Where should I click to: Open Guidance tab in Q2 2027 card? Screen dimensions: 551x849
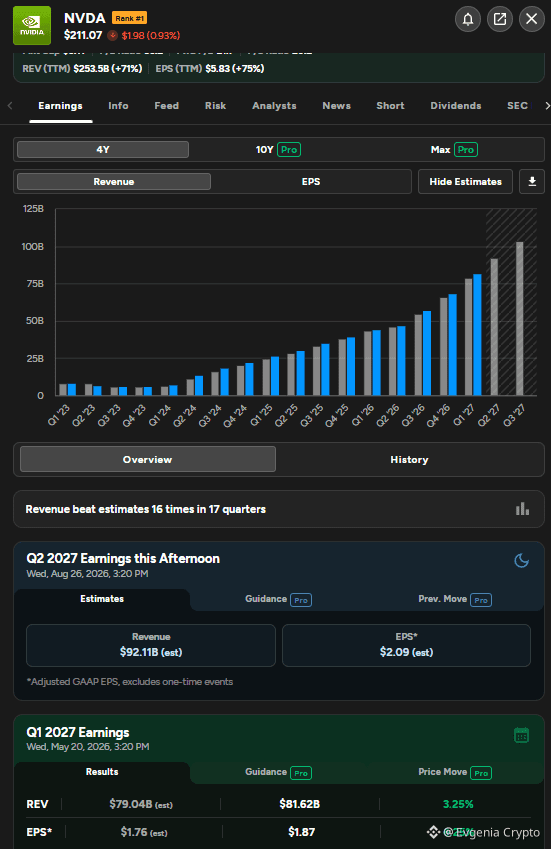278,599
